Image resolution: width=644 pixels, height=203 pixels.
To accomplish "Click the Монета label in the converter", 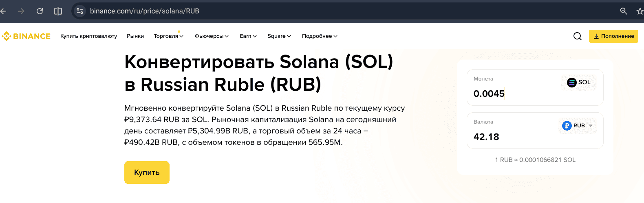I will [x=483, y=79].
